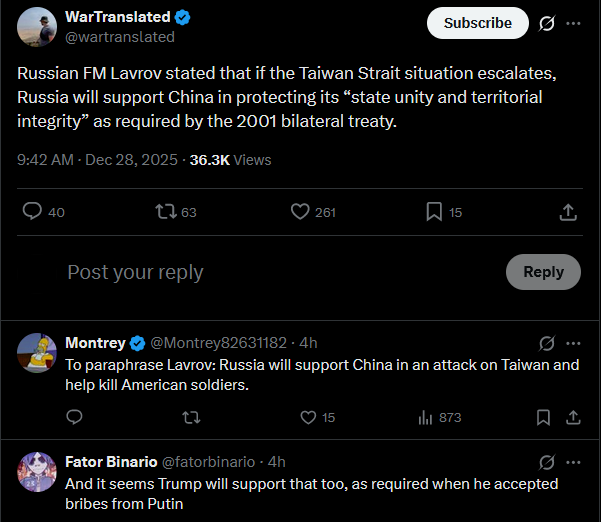601x522 pixels.
Task: Open more options on Fator Binario reply
Action: [x=573, y=462]
